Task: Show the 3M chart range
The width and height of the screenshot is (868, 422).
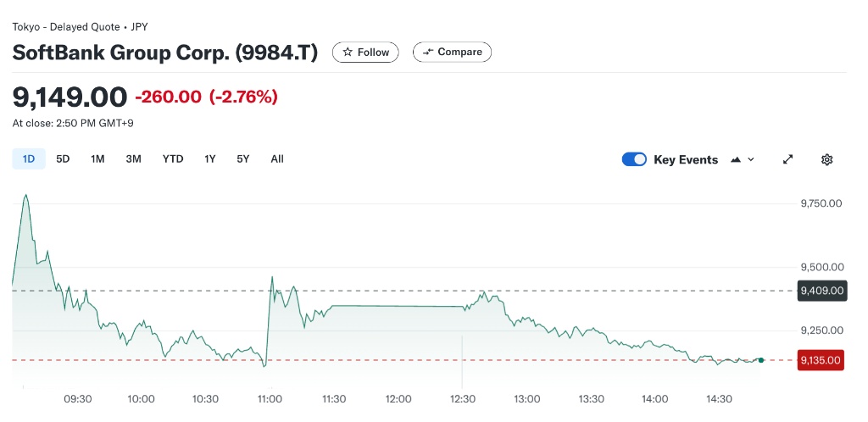Action: [133, 158]
